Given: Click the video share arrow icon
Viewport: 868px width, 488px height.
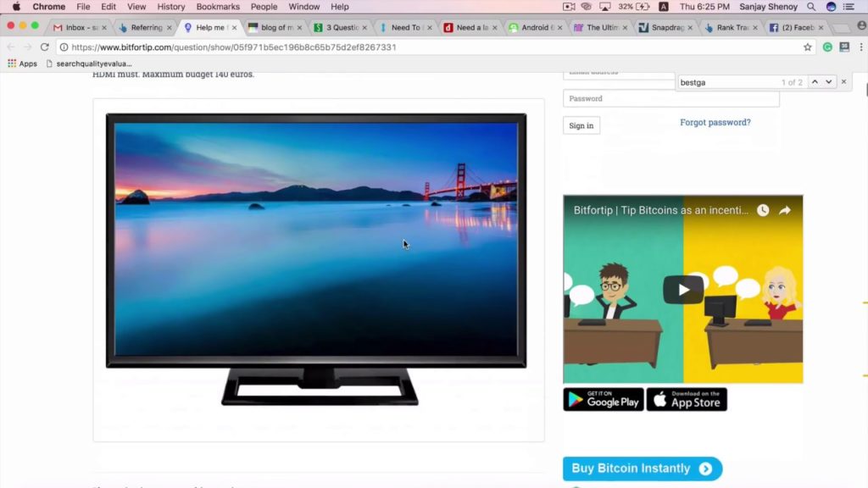Looking at the screenshot, I should [785, 210].
